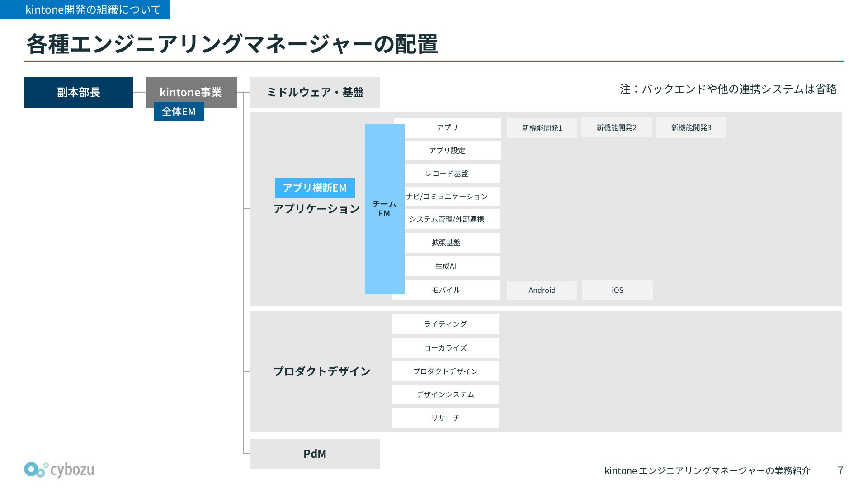Image resolution: width=868 pixels, height=488 pixels.
Task: Click the footer text kintone エンジニアリングマネージャーの業務紹介
Action: [x=708, y=470]
